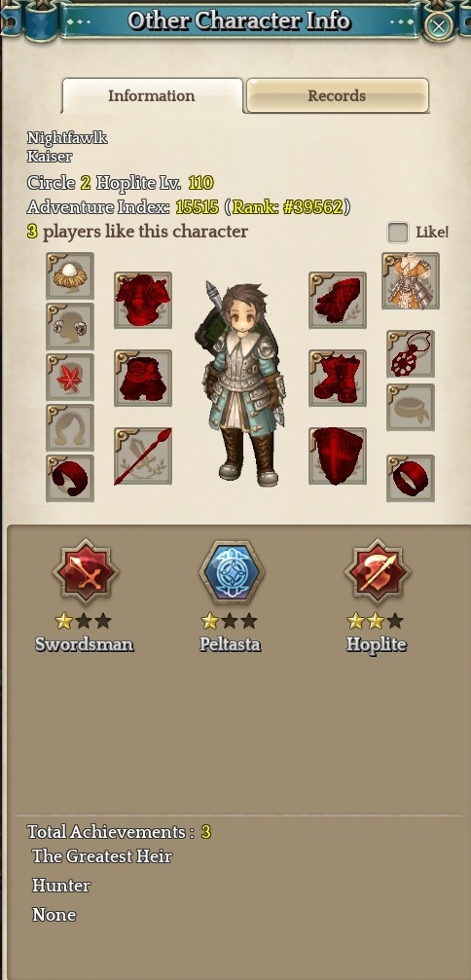Viewport: 471px width, 980px height.
Task: Open the egg nest hat equipment slot
Action: (70, 275)
